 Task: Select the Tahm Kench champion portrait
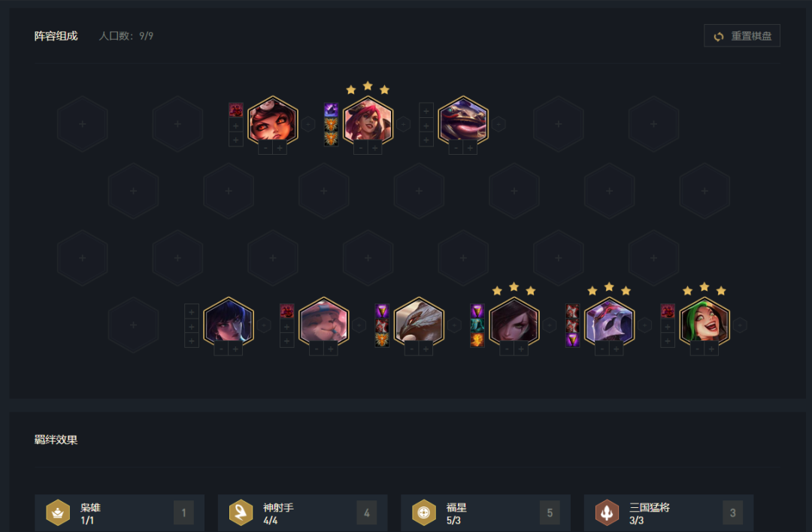(463, 121)
